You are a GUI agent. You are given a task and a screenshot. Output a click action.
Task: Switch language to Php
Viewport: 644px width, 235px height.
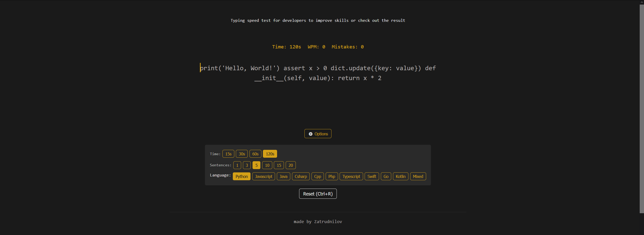click(x=332, y=176)
